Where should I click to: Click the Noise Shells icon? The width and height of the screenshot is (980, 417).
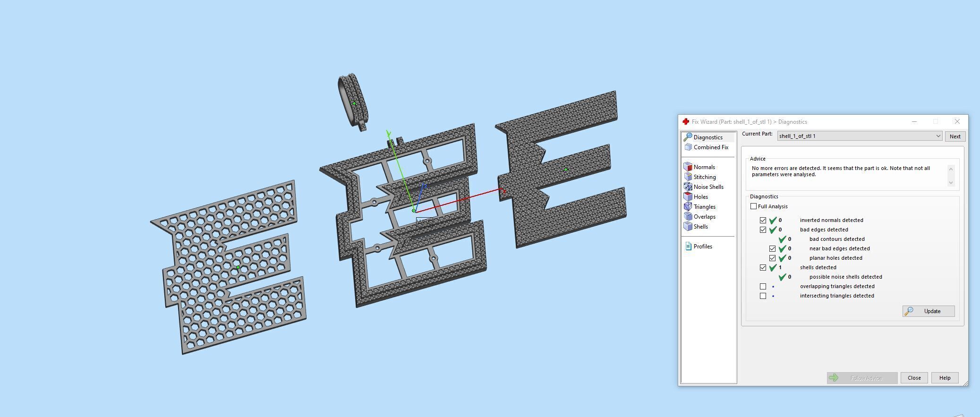(x=688, y=187)
